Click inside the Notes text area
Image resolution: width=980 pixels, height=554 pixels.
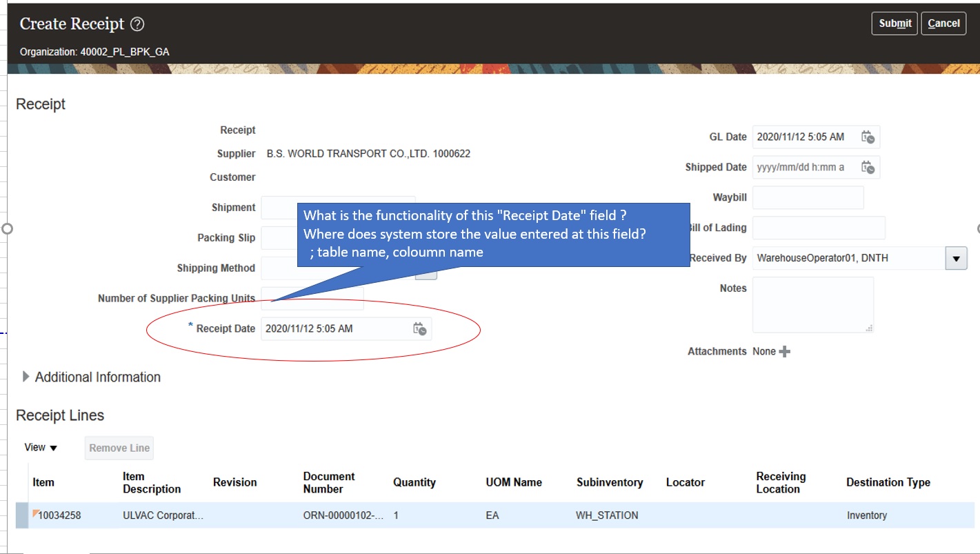[x=812, y=304]
